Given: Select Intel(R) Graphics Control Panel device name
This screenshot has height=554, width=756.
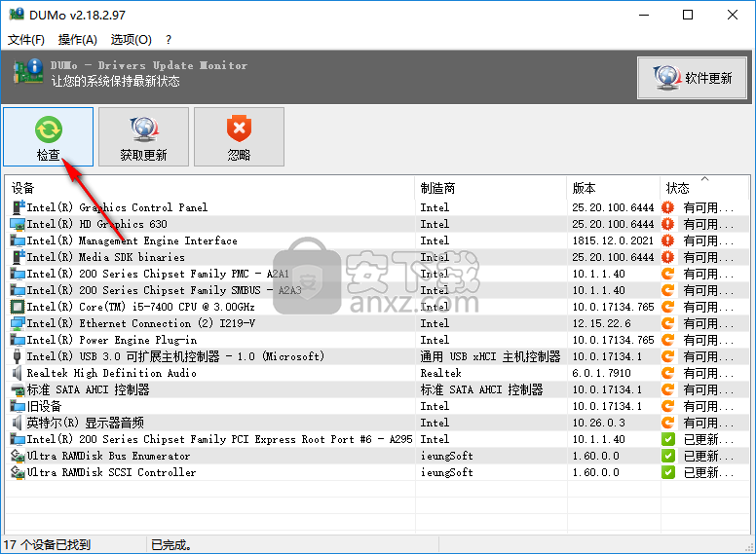Looking at the screenshot, I should pos(117,207).
